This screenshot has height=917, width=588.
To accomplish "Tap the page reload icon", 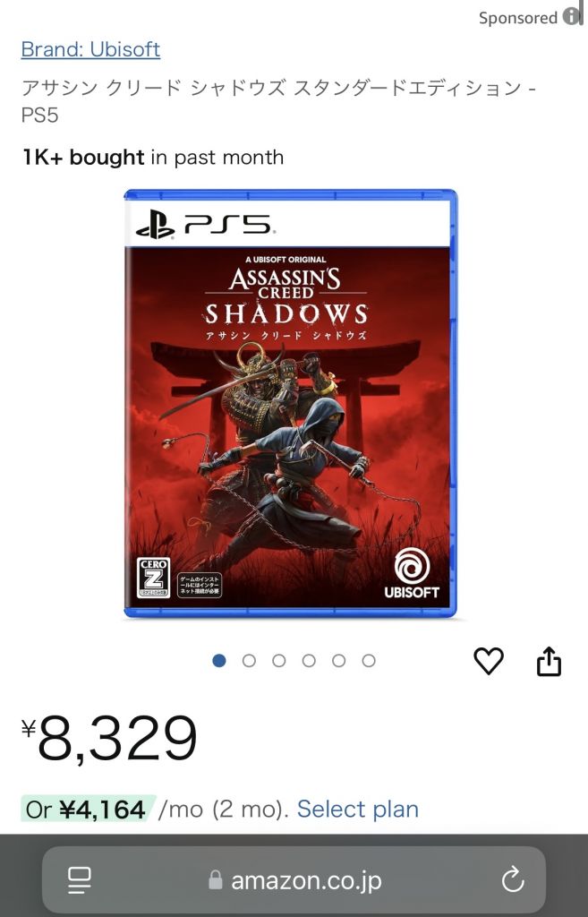I will point(513,879).
